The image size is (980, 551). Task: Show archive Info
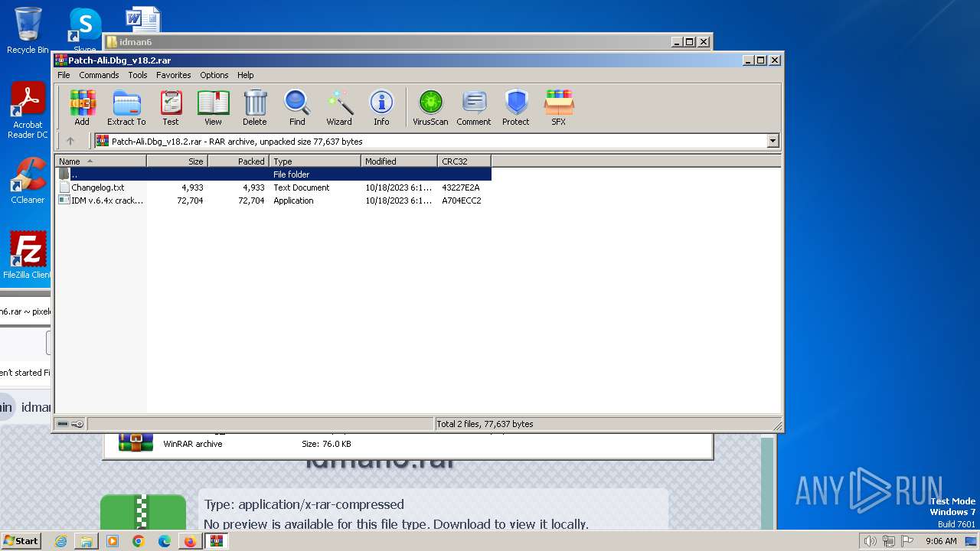[381, 107]
